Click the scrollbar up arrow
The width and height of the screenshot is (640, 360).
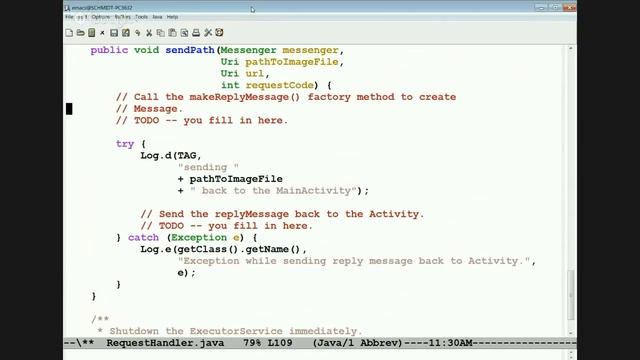(571, 49)
